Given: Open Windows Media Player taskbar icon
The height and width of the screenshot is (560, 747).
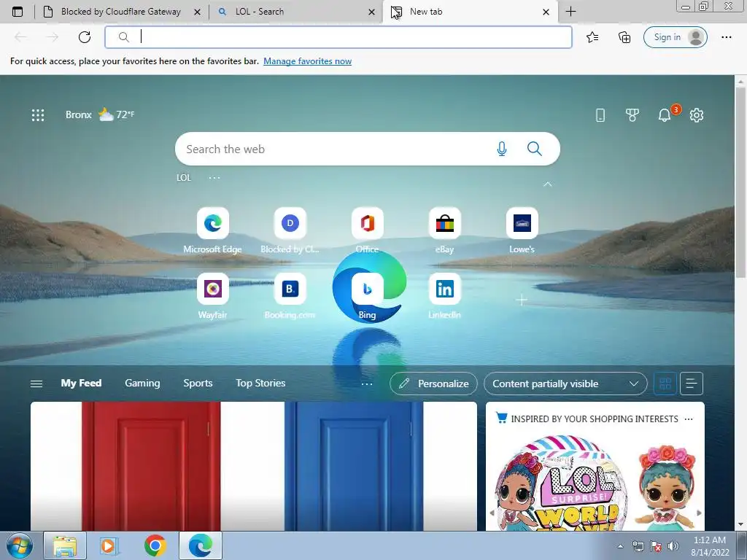Looking at the screenshot, I should (x=109, y=545).
